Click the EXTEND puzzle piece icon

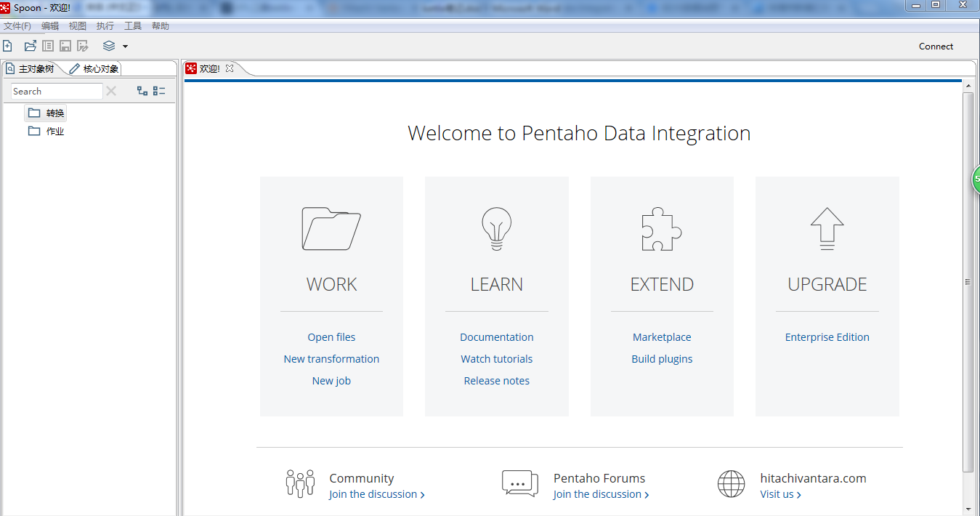pyautogui.click(x=662, y=229)
